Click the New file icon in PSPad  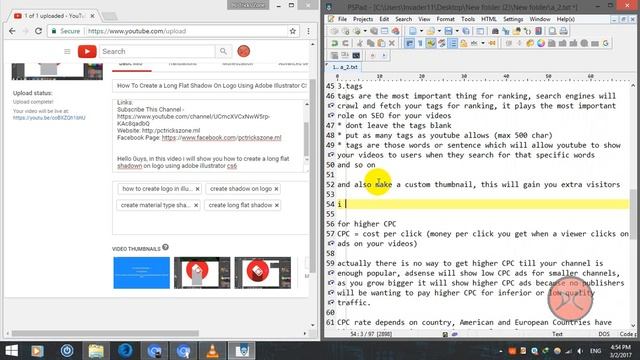click(x=413, y=31)
